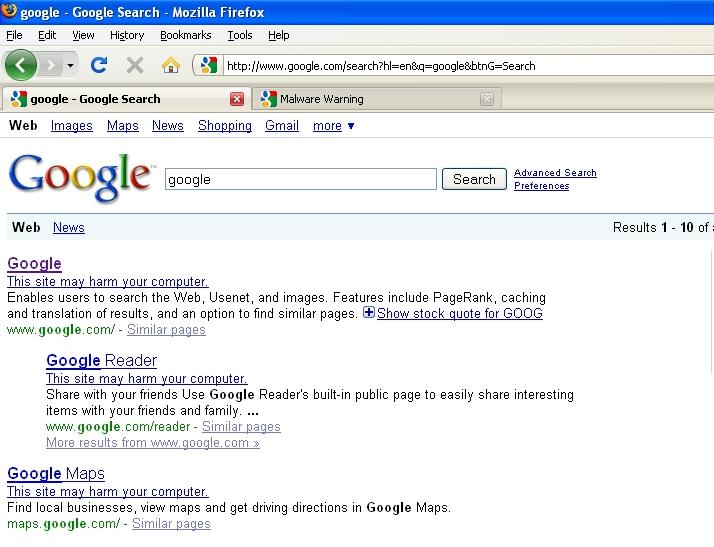Open the File menu
714x547 pixels.
coord(14,35)
